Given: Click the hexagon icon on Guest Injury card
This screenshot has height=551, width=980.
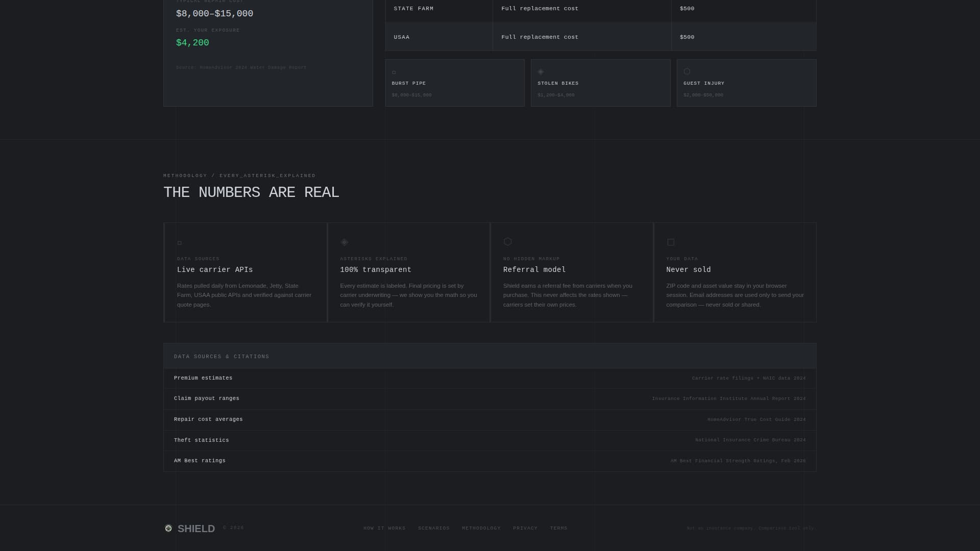Looking at the screenshot, I should tap(687, 71).
